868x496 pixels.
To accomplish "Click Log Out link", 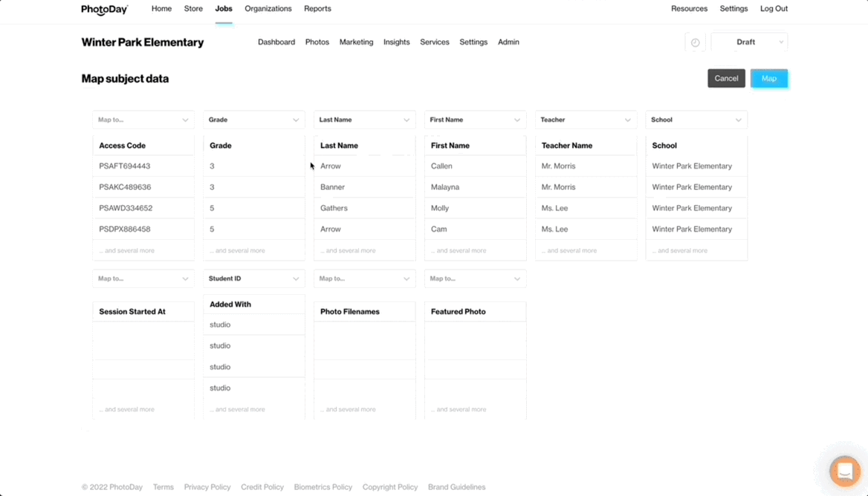I will tap(774, 9).
